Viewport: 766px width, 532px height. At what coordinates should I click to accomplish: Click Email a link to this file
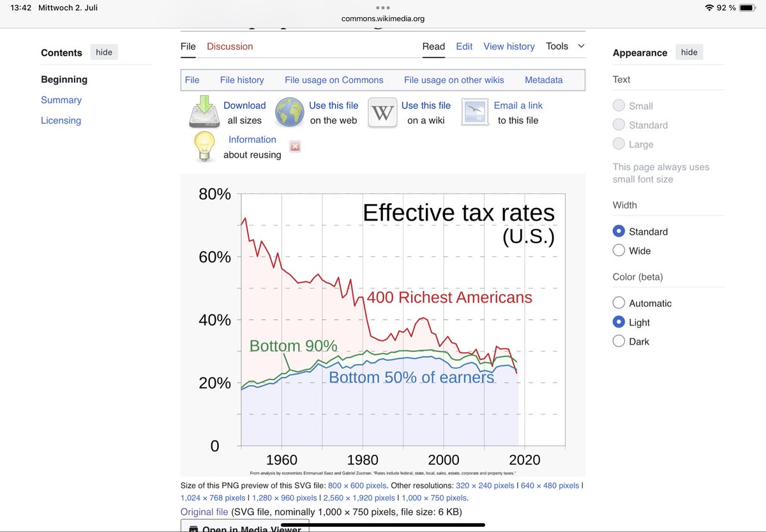coord(518,105)
